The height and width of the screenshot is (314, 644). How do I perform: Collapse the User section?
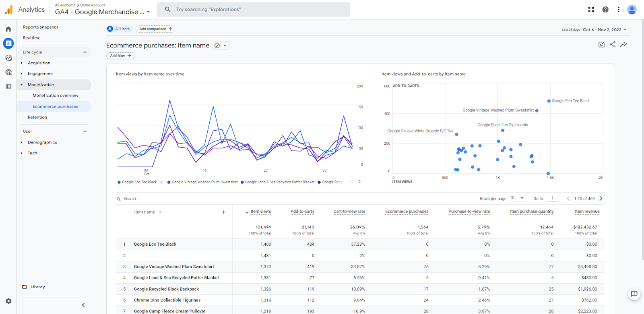coord(85,131)
